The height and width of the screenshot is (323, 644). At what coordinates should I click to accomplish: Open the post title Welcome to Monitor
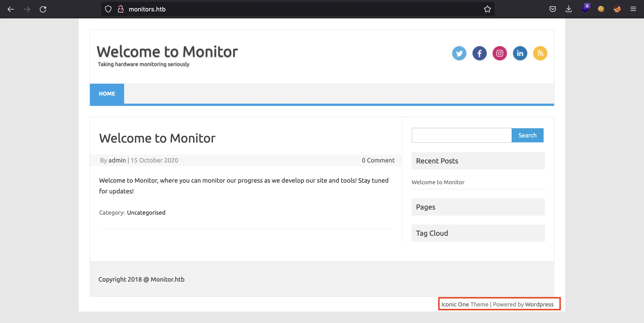coord(157,138)
